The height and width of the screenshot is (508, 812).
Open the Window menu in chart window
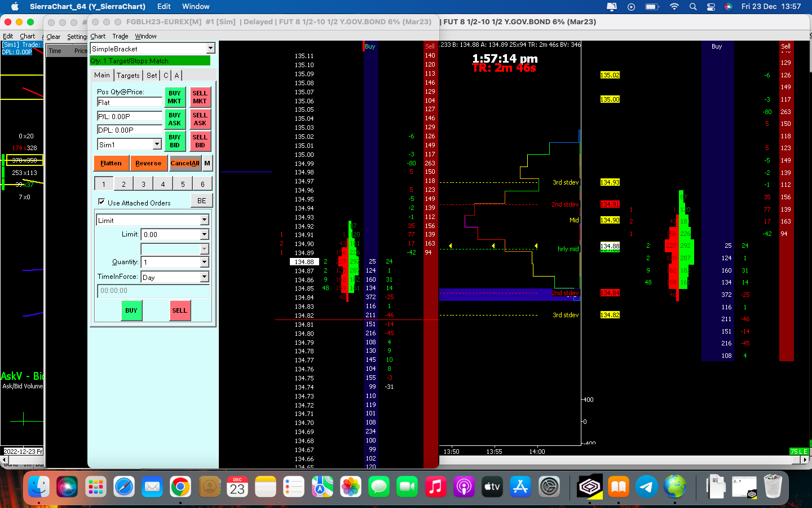click(x=145, y=36)
